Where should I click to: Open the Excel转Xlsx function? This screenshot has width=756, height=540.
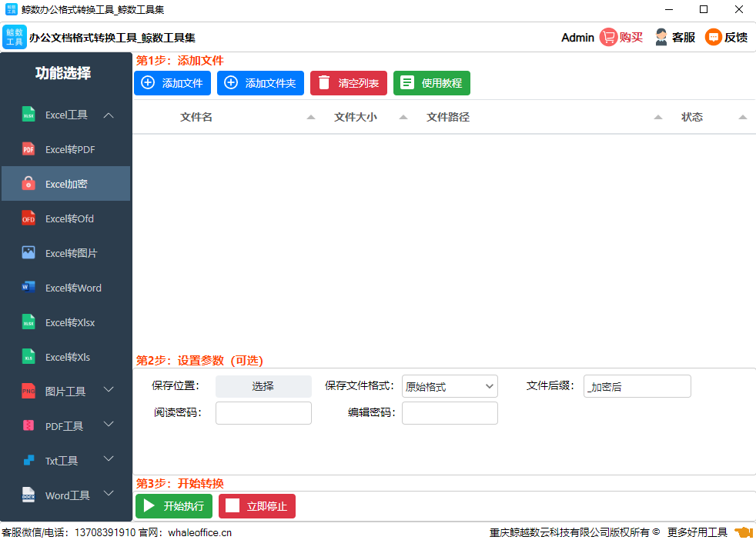(66, 322)
